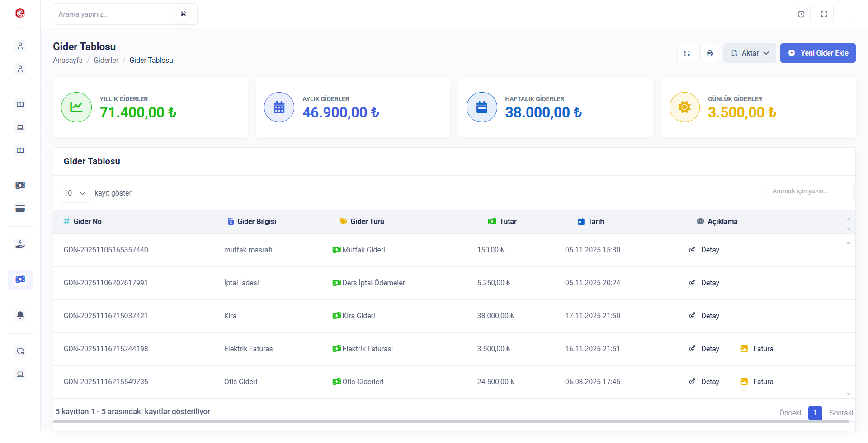Open Giderler breadcrumb link
Viewport: 868px width, 443px height.
coord(106,61)
